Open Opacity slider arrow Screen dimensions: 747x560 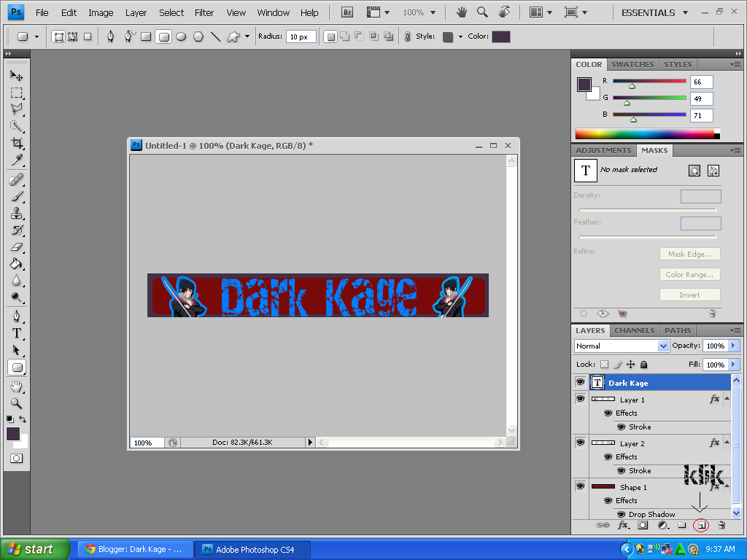coord(733,346)
